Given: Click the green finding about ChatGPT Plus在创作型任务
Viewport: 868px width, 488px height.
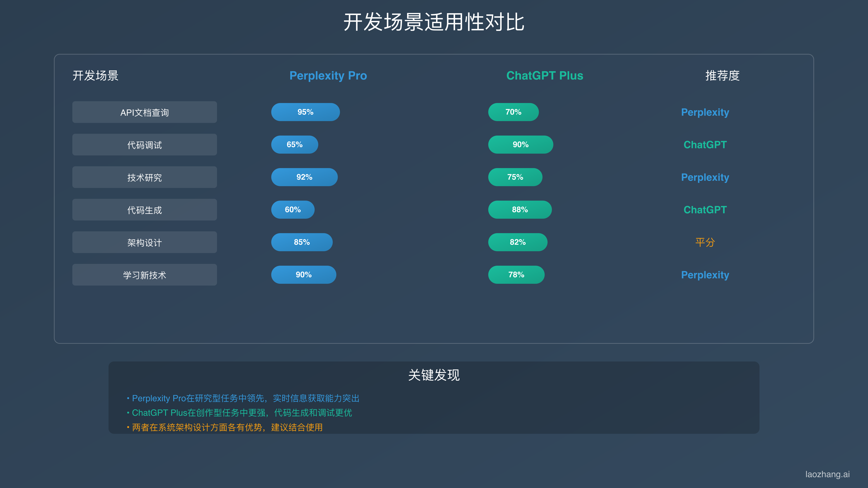Looking at the screenshot, I should coord(240,413).
